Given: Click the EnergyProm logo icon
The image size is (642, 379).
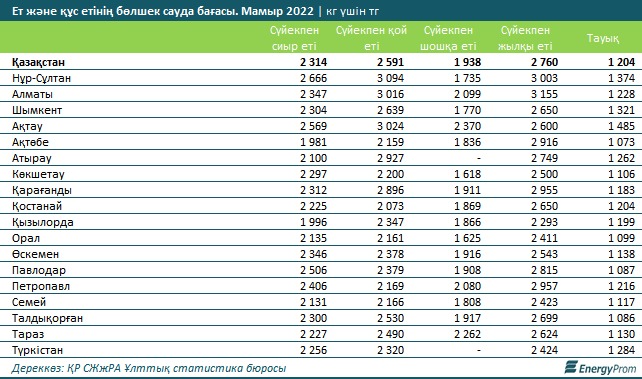Looking at the screenshot, I should click(571, 367).
